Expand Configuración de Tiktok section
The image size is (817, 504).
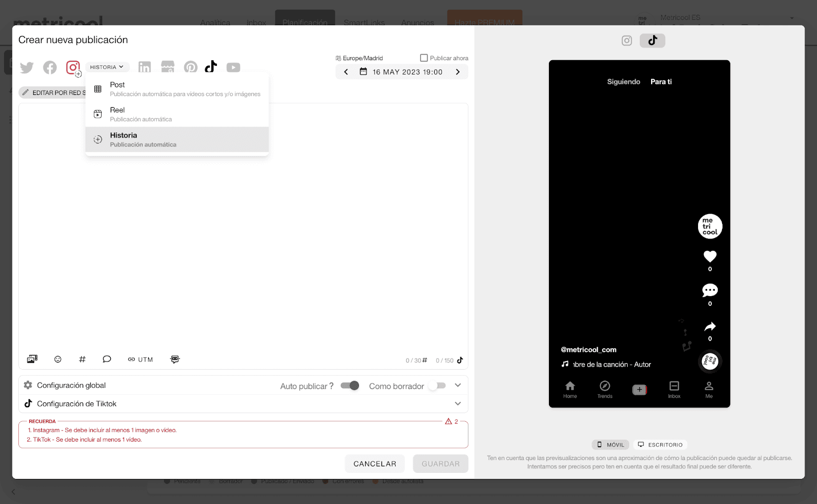[458, 404]
